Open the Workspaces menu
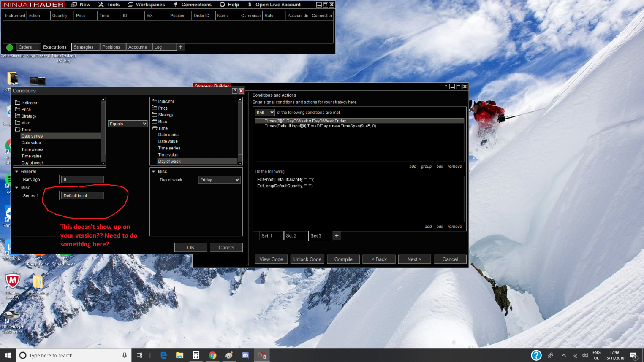Viewport: 644px width, 362px height. coord(146,5)
